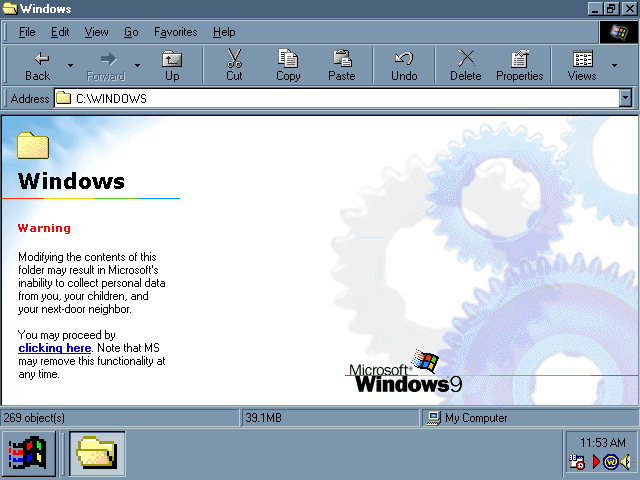This screenshot has width=640, height=480.
Task: Open the Help menu
Action: (224, 32)
